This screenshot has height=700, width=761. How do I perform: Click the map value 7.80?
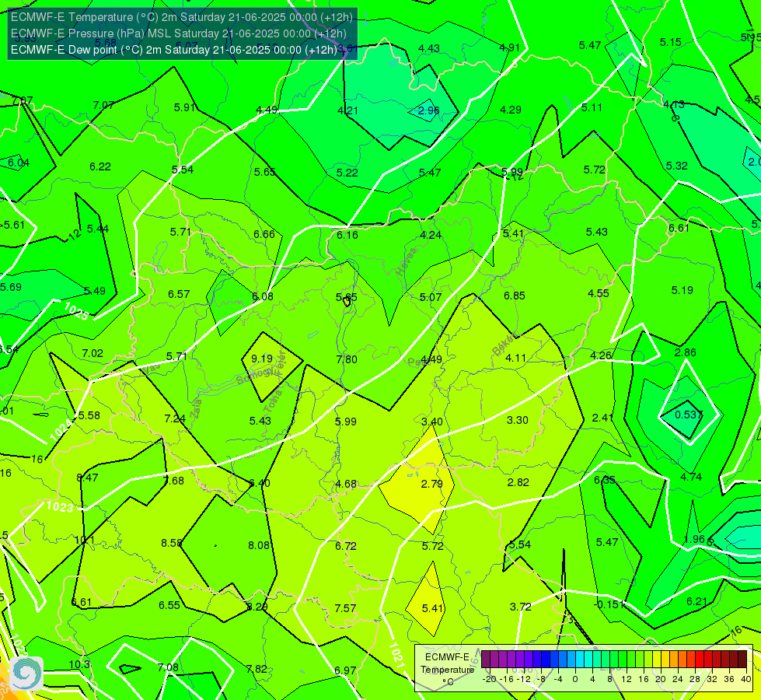(x=347, y=359)
